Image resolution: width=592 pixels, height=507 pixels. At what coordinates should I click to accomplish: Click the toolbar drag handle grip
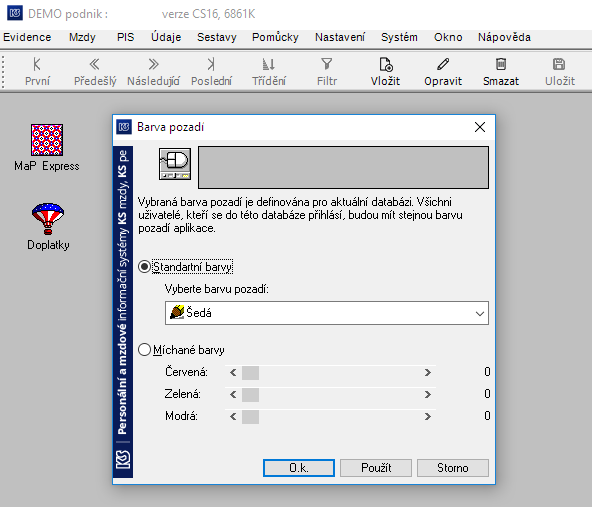tap(3, 72)
